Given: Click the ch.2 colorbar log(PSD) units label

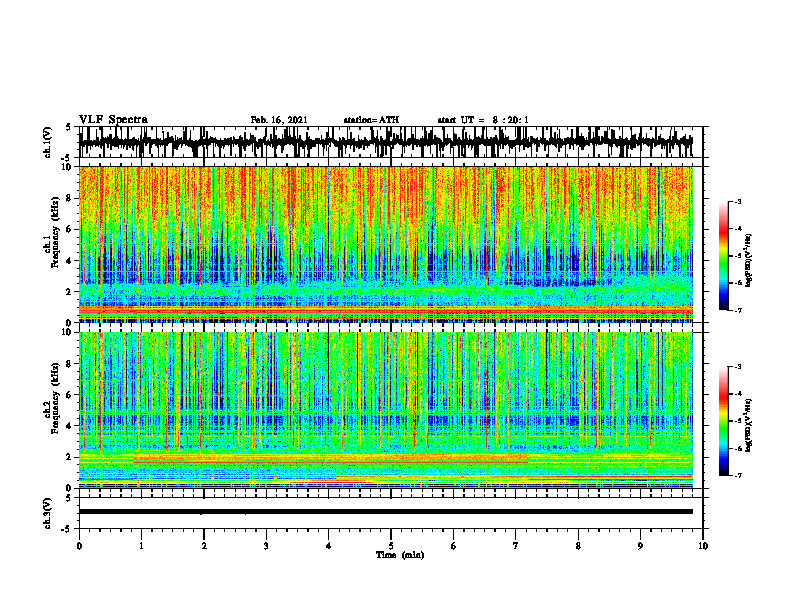Looking at the screenshot, I should 749,425.
